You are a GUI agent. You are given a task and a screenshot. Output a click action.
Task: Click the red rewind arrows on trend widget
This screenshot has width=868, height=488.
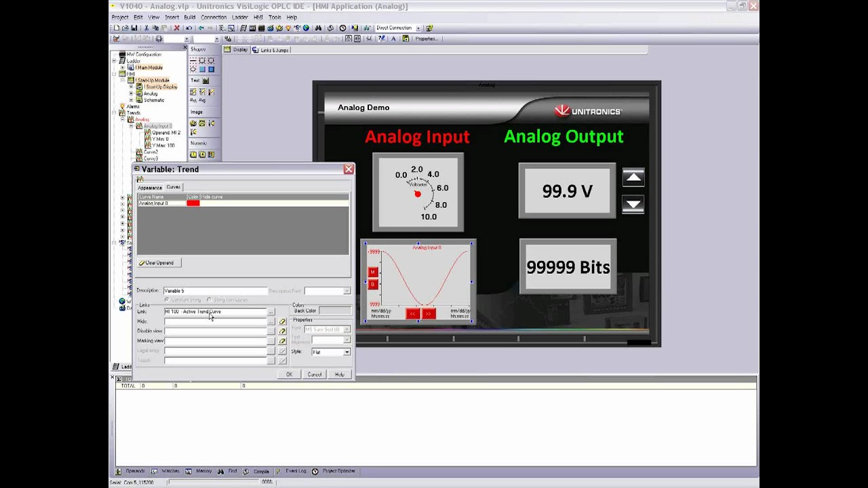click(x=413, y=313)
